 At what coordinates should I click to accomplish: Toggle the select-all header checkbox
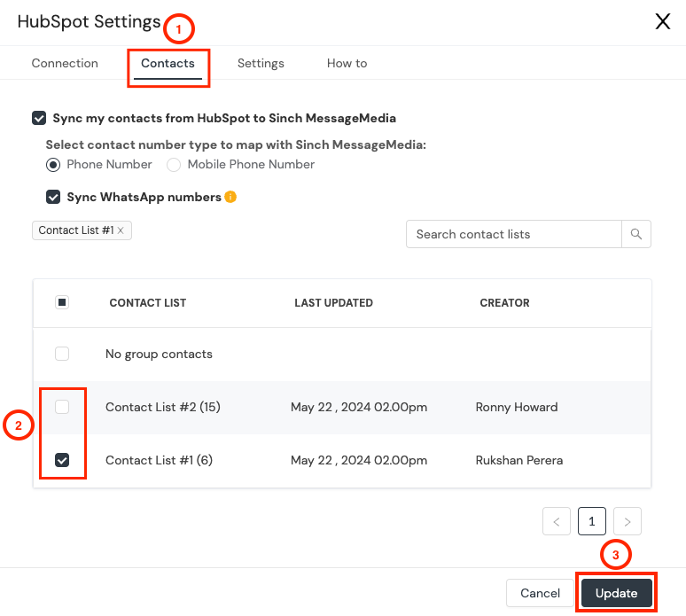point(62,302)
